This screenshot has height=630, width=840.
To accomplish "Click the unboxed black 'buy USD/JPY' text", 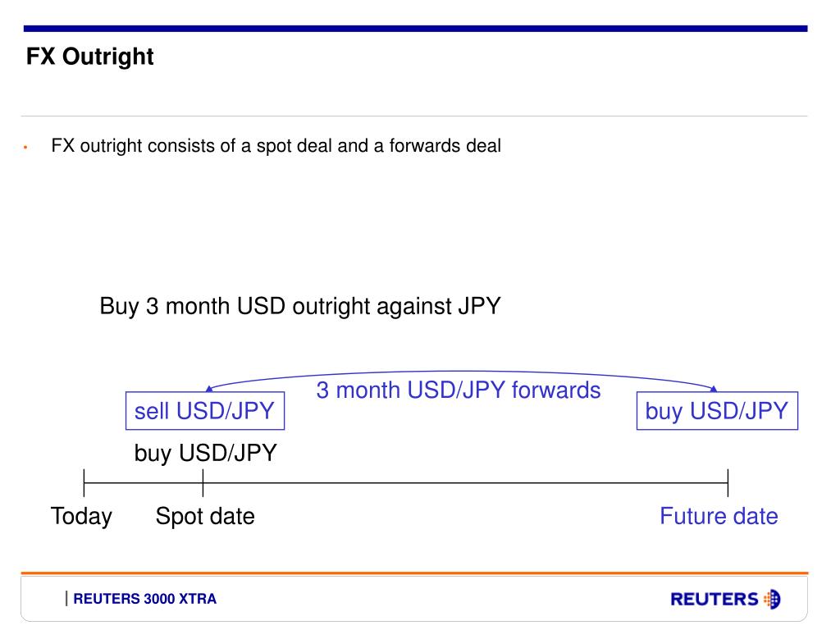I will [205, 453].
